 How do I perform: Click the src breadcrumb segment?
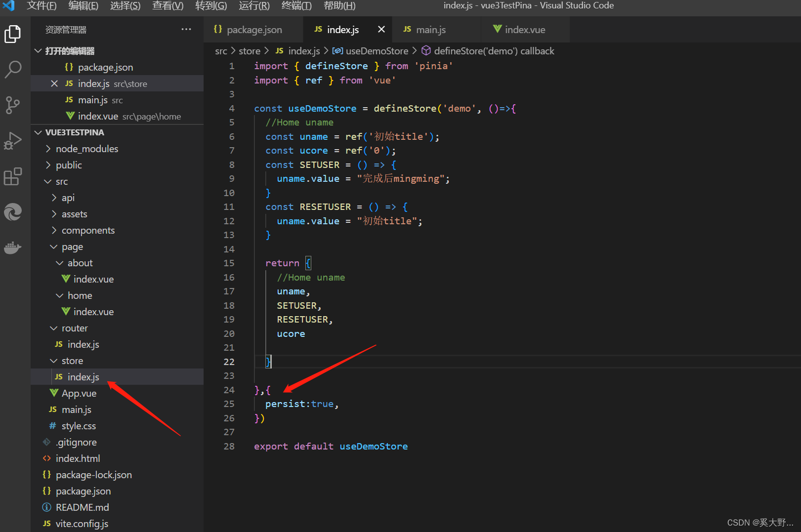(221, 51)
